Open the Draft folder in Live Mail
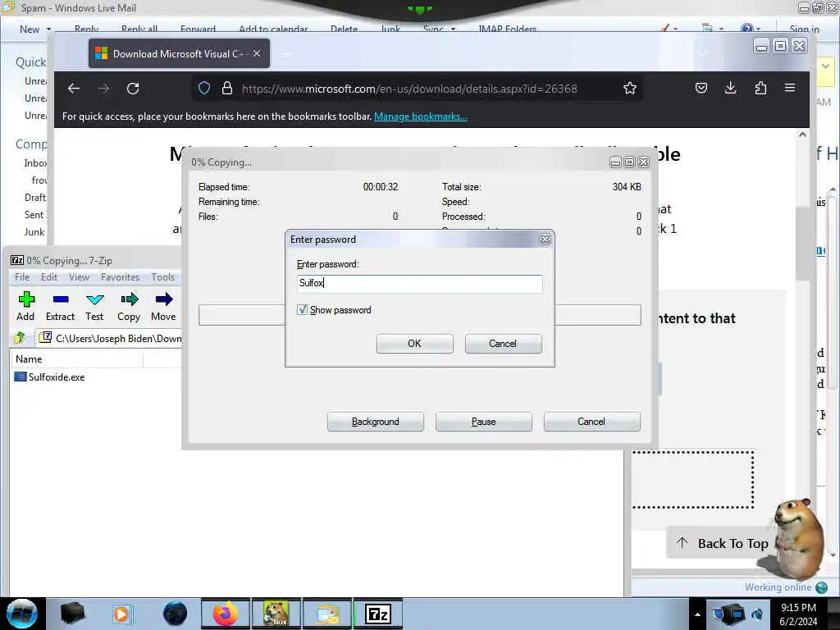 [34, 197]
